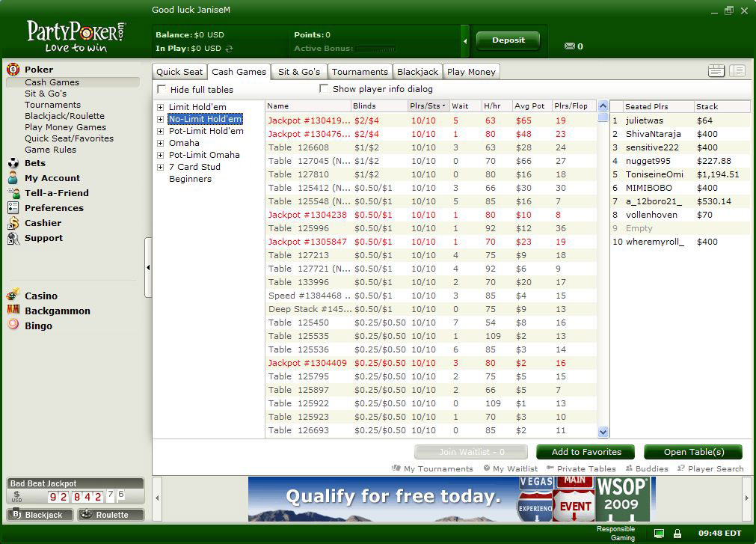
Task: Collapse the balance panel arrow
Action: [465, 41]
